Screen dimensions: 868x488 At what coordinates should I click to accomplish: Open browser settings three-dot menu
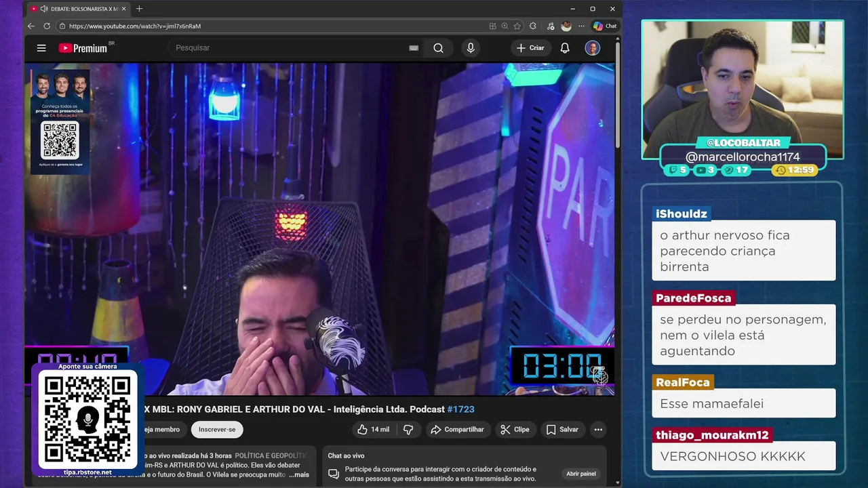pyautogui.click(x=581, y=26)
